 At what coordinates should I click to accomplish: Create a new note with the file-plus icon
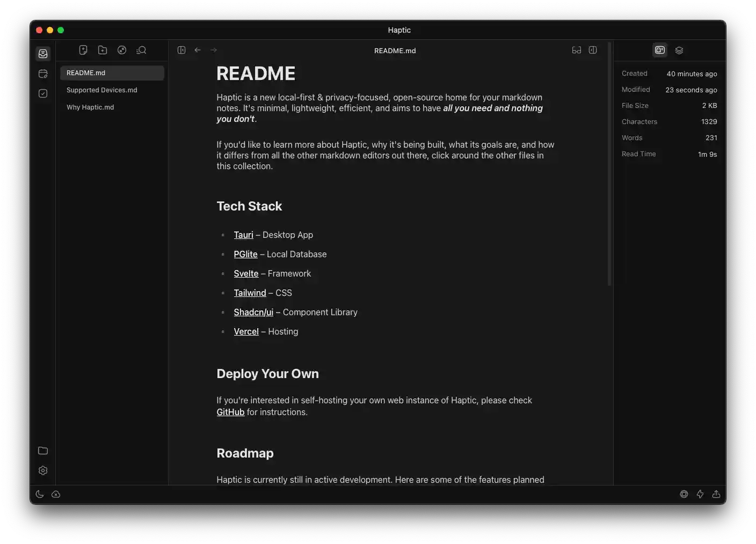coord(83,50)
